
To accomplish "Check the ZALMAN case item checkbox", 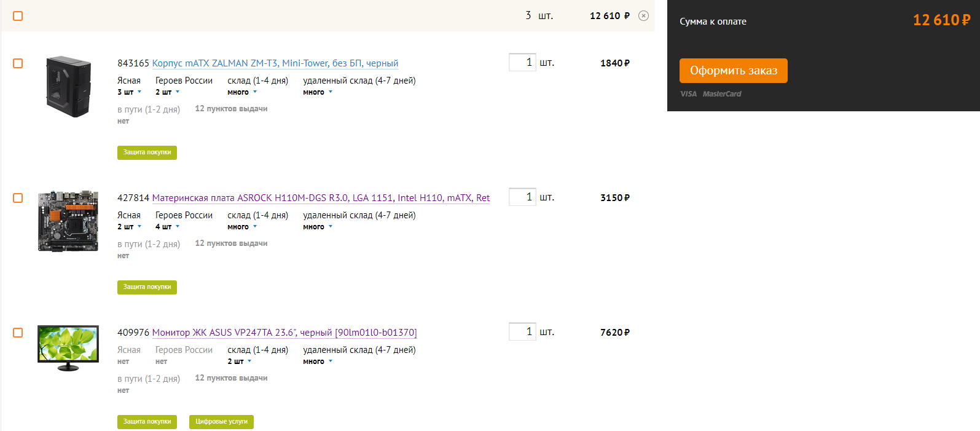I will coord(18,63).
